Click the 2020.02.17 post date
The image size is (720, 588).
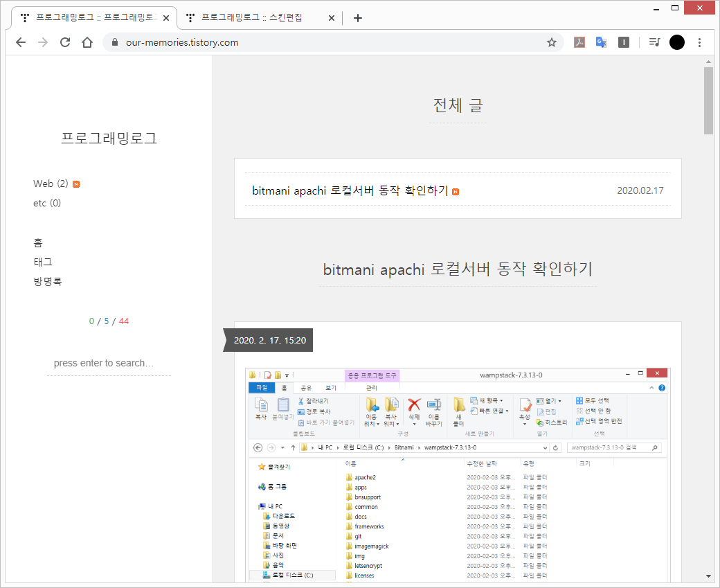(640, 190)
